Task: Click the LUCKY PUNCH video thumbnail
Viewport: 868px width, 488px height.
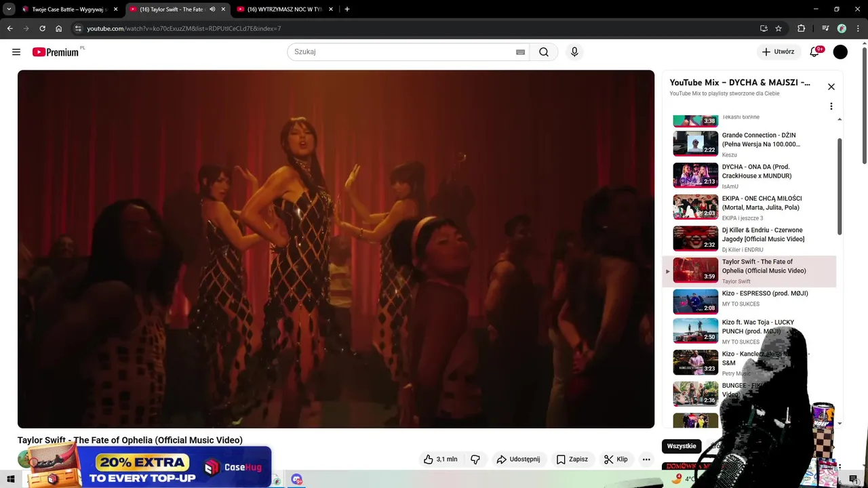Action: click(695, 331)
